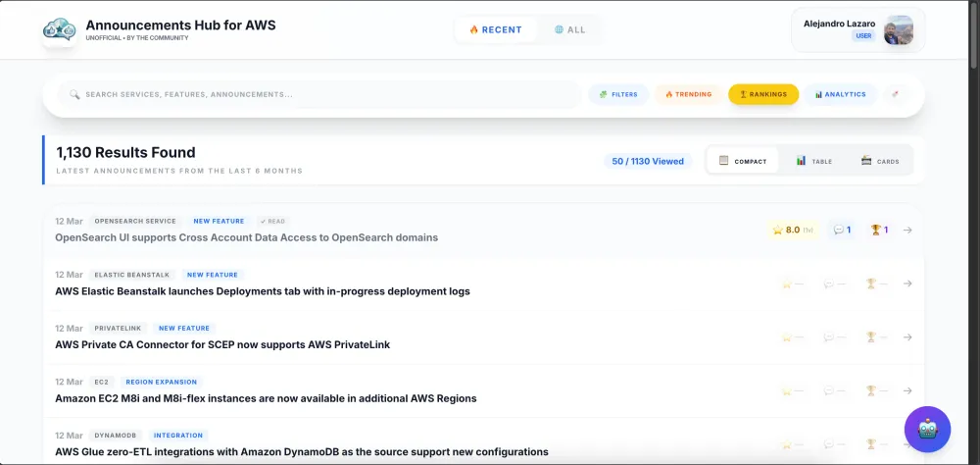Open comments on PrivateLink row
This screenshot has width=980, height=465.
[834, 336]
